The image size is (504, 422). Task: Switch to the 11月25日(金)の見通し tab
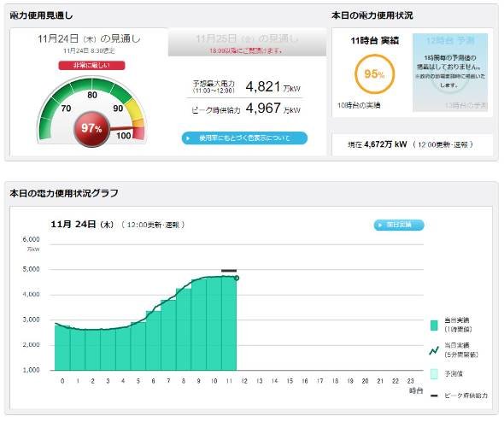coord(247,43)
